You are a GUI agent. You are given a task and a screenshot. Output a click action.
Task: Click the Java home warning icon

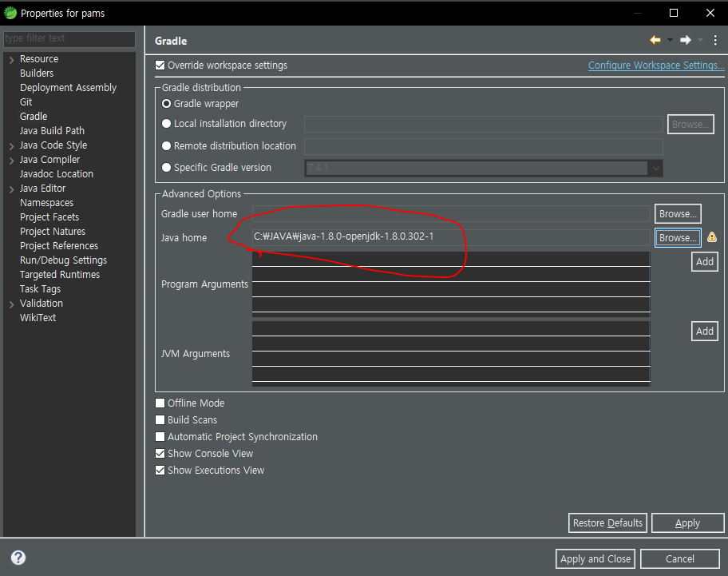click(712, 237)
